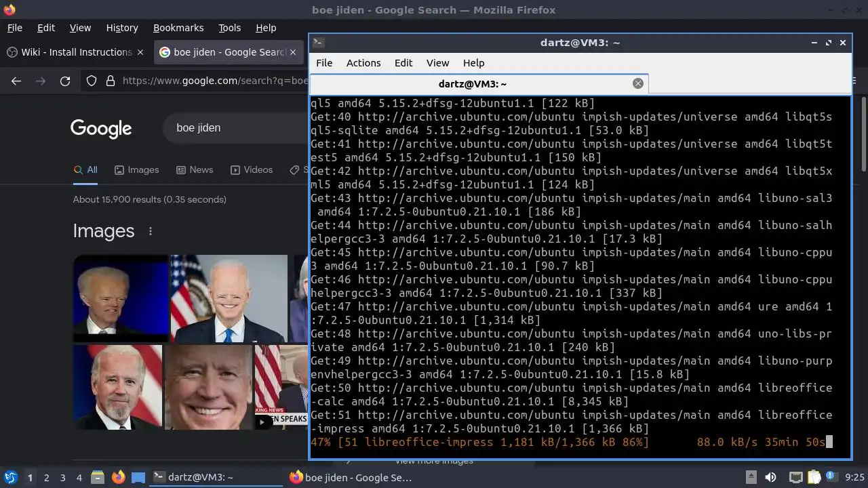
Task: Click the removable media eject tray icon
Action: pos(751,477)
